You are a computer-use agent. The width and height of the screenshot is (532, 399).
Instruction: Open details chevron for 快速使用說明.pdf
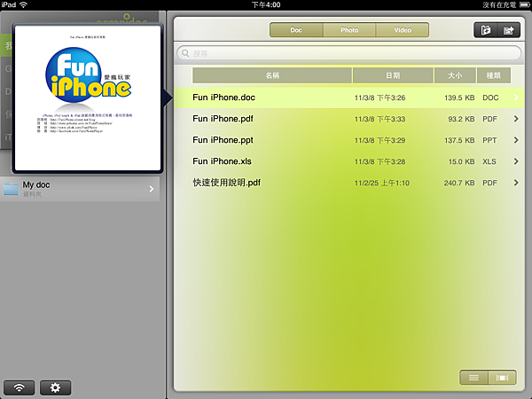(516, 183)
